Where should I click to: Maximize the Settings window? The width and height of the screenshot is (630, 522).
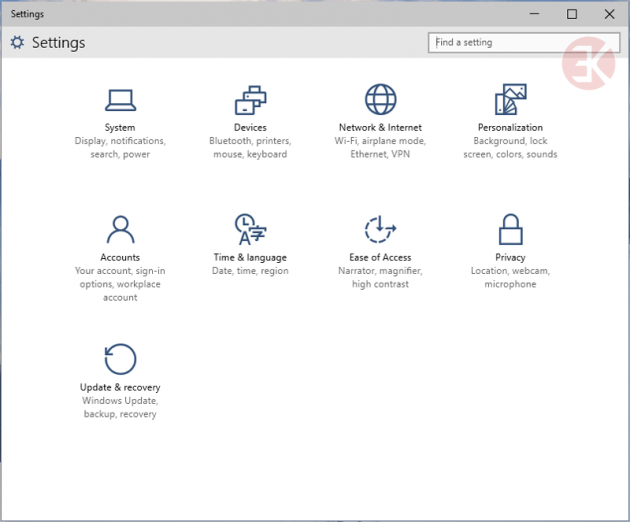click(572, 14)
